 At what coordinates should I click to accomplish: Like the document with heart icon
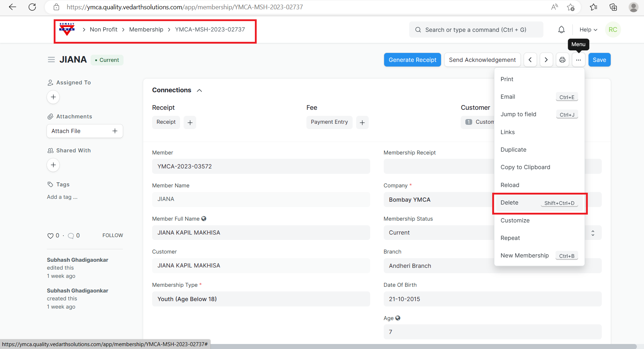[50, 236]
